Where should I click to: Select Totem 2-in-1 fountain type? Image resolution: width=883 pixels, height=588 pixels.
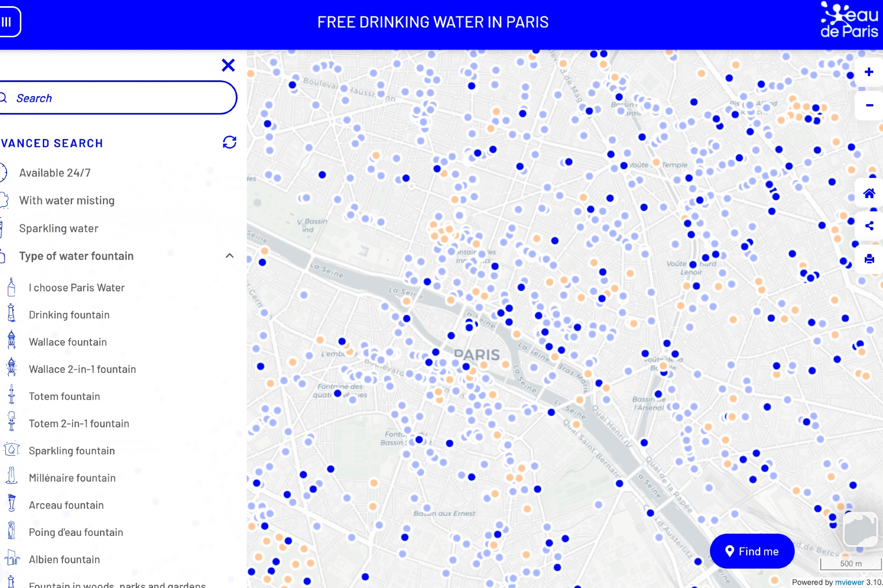(79, 424)
